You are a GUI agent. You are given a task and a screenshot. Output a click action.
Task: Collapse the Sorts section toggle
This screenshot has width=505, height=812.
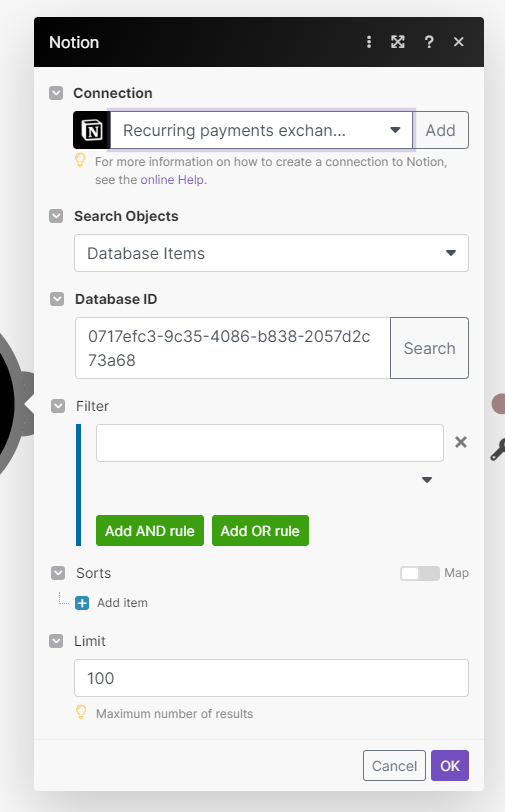pyautogui.click(x=58, y=573)
